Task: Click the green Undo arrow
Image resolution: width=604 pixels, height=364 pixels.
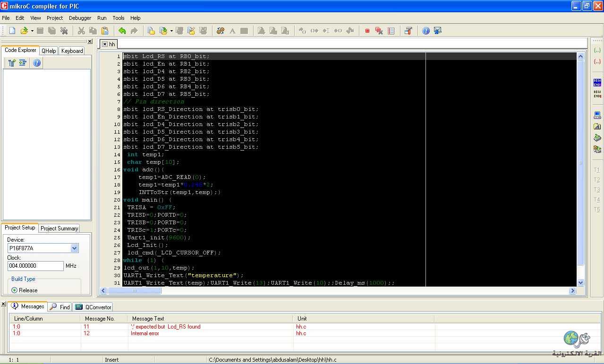Action: 122,31
